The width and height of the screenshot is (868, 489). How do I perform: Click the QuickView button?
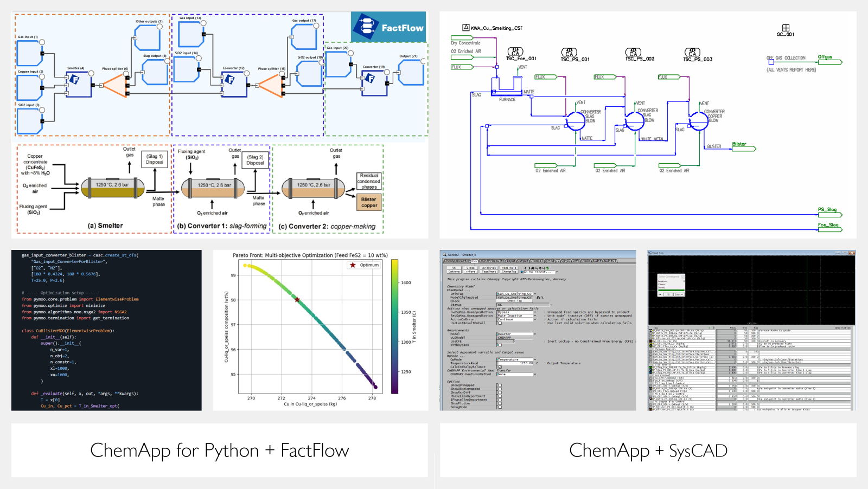tap(488, 268)
